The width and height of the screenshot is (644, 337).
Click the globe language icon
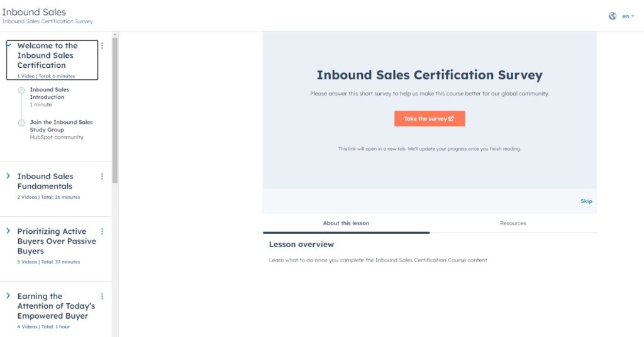click(x=613, y=16)
